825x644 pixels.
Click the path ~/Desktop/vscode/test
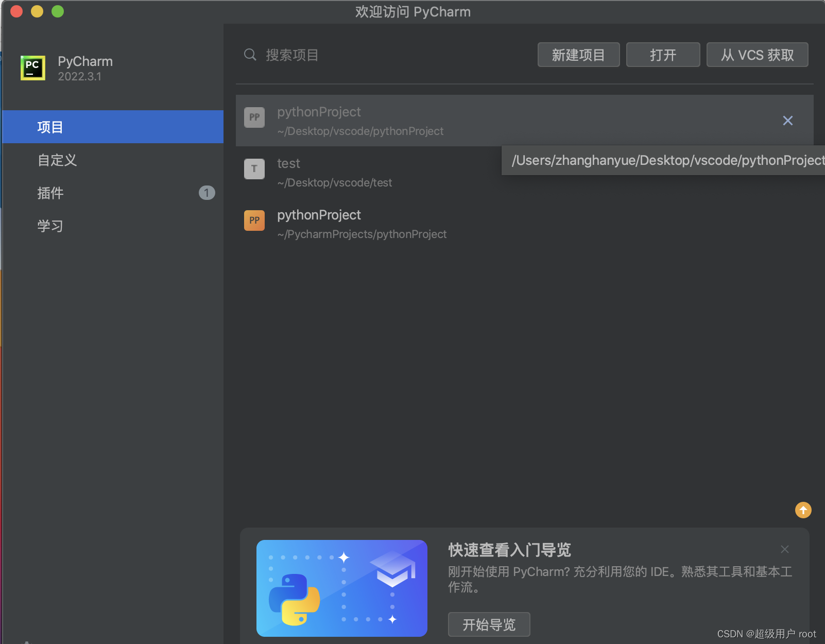[335, 182]
